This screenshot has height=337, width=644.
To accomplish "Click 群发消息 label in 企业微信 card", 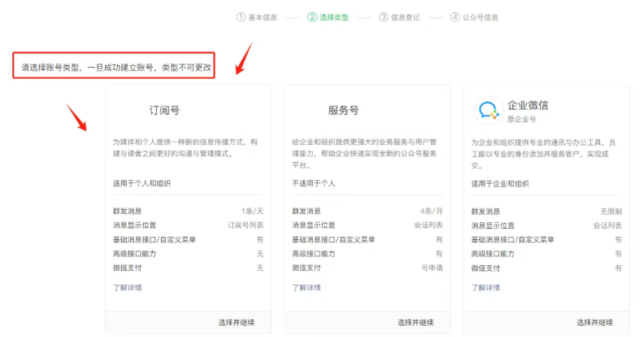I will click(485, 212).
